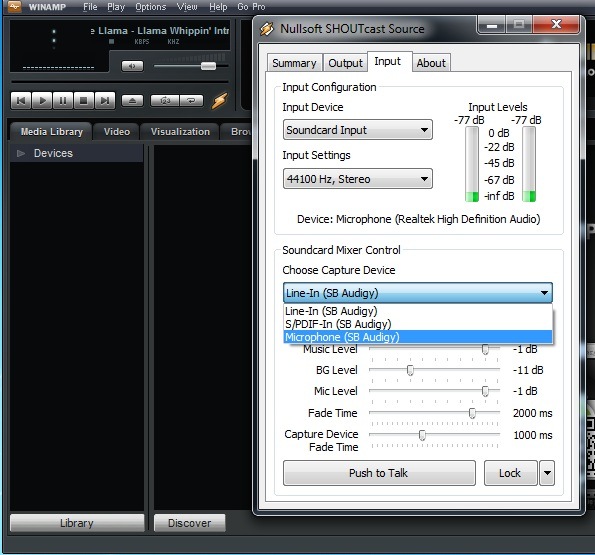Select the SHOUTcast Input tab
This screenshot has width=595, height=555.
[388, 61]
